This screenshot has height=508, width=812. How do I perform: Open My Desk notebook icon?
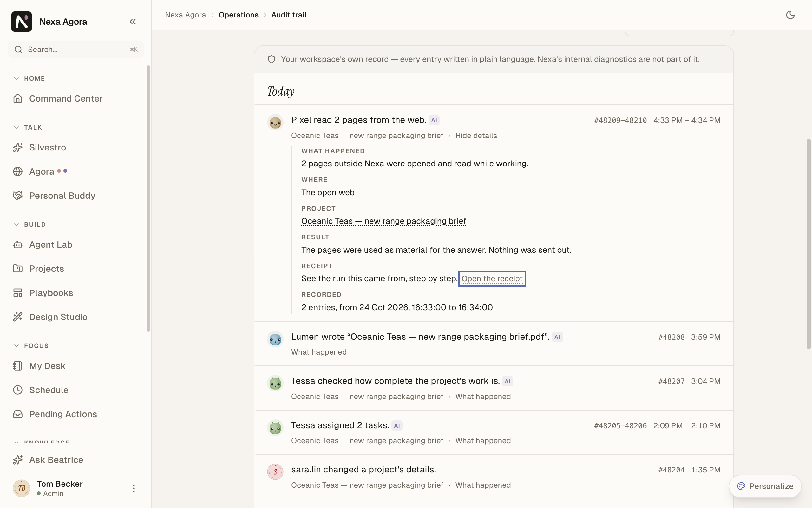tap(18, 366)
